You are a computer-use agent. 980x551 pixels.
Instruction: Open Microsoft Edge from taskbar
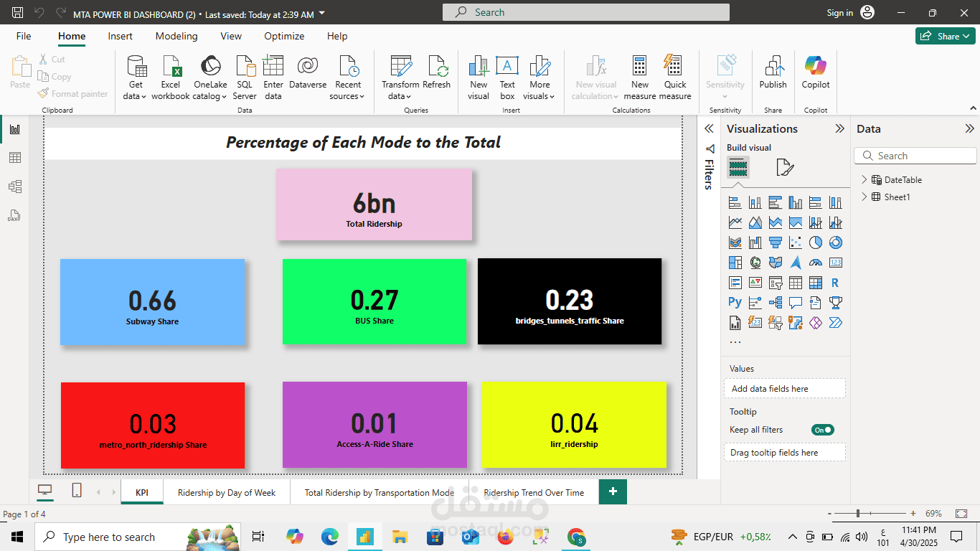[x=329, y=537]
